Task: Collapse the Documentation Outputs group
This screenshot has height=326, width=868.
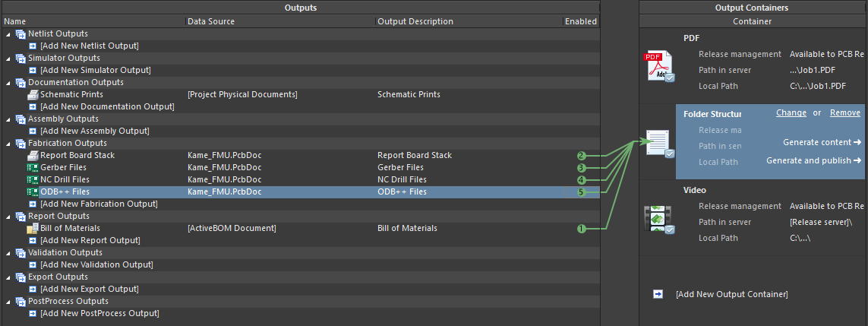Action: 8,83
